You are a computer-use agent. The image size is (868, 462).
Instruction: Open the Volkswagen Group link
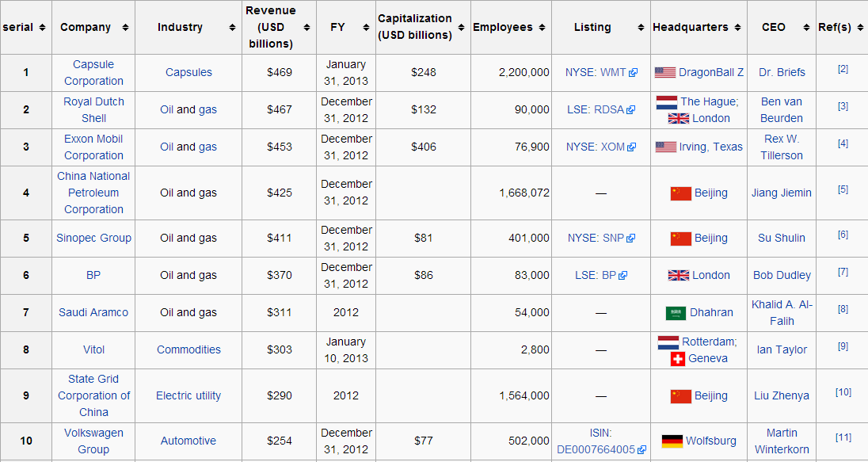pos(93,441)
